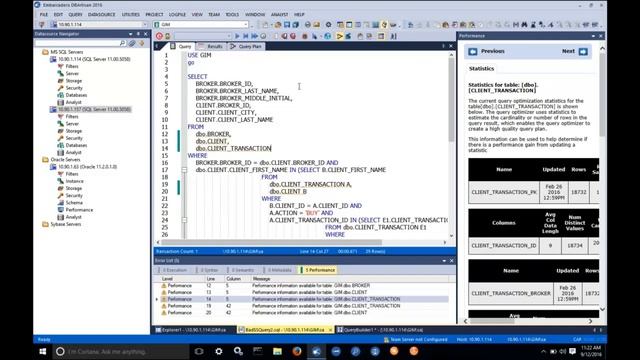The width and height of the screenshot is (640, 360).
Task: Click the step execute icon next to play
Action: 246,36
